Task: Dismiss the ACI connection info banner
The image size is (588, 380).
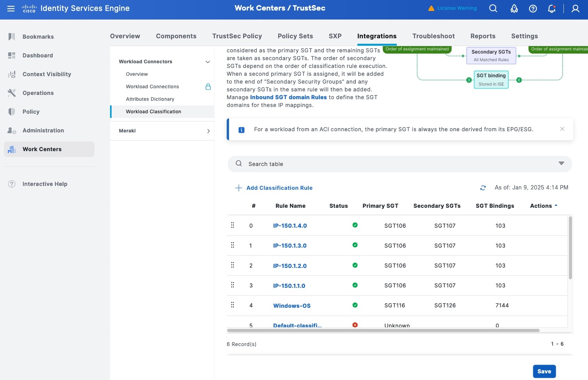Action: tap(562, 129)
